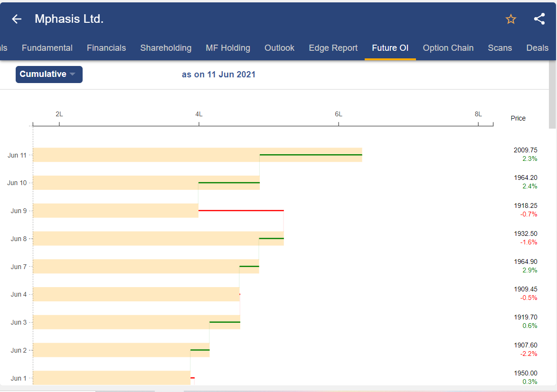Open the Cumulative dropdown
Screen dimensions: 557x392
(49, 74)
